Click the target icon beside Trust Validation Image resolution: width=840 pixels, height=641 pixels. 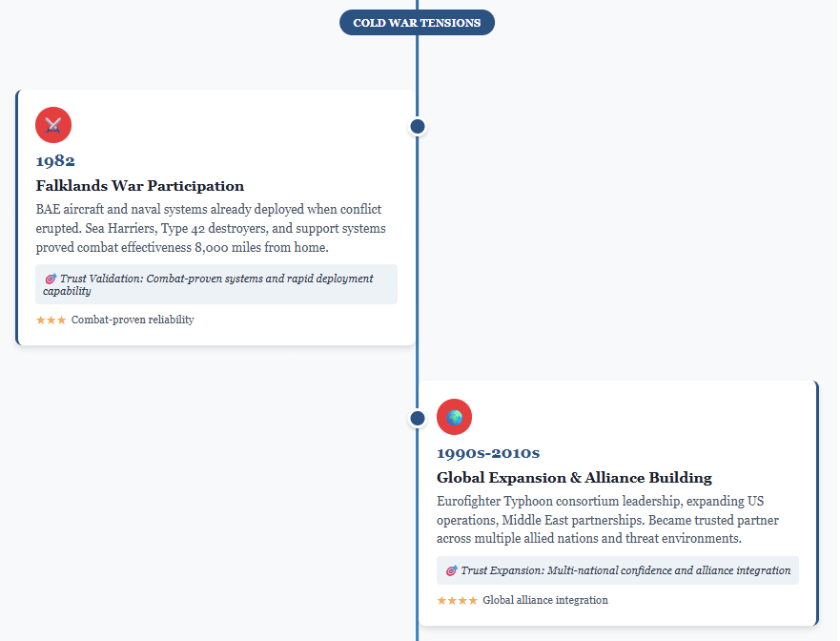tap(51, 279)
